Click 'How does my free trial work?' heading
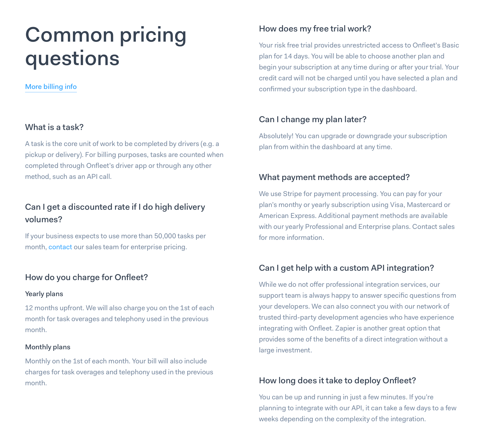This screenshot has height=448, width=484. 315,29
